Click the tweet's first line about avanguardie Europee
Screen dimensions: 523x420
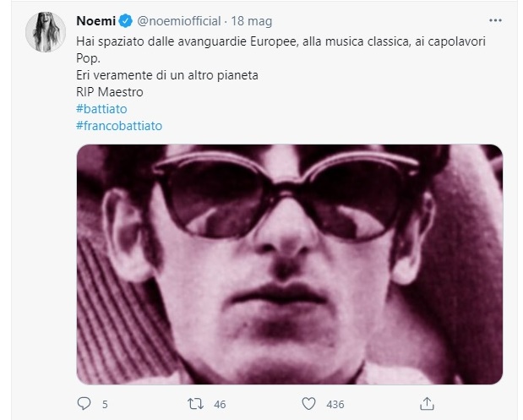281,41
